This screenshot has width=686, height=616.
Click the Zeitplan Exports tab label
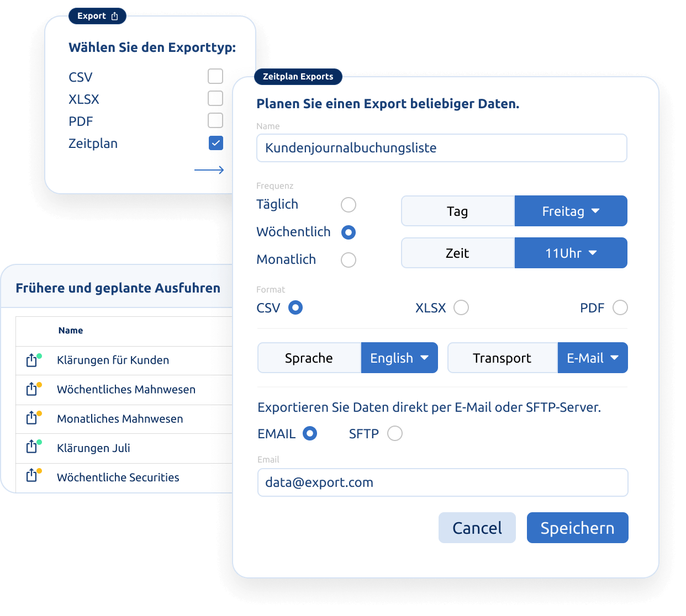pos(298,77)
